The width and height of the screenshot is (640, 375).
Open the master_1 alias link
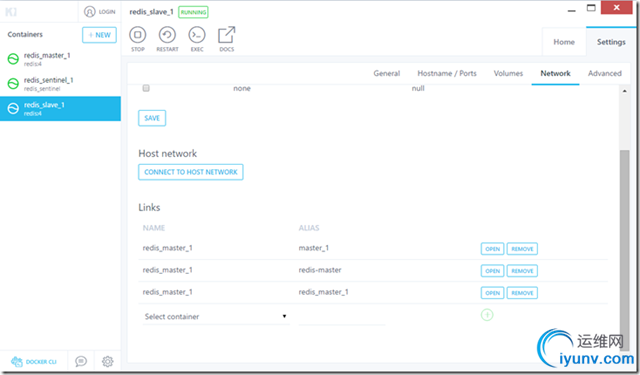(492, 249)
